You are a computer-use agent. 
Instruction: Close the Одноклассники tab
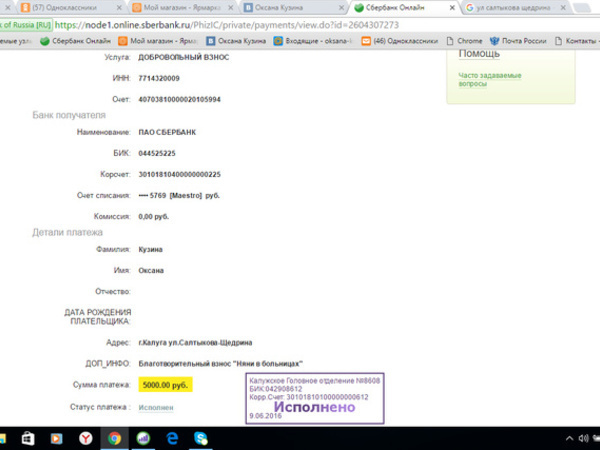pos(119,8)
